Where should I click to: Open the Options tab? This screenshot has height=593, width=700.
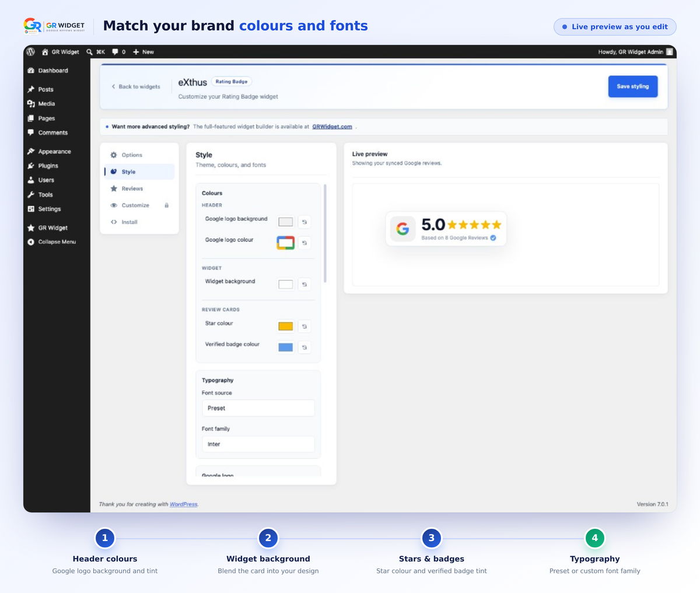[x=139, y=155]
